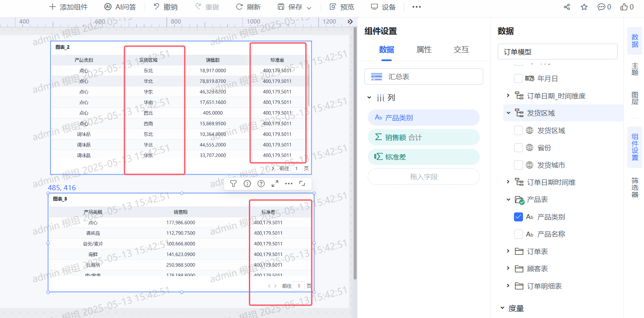Collapse the 度量 section
This screenshot has width=644, height=318.
502,308
